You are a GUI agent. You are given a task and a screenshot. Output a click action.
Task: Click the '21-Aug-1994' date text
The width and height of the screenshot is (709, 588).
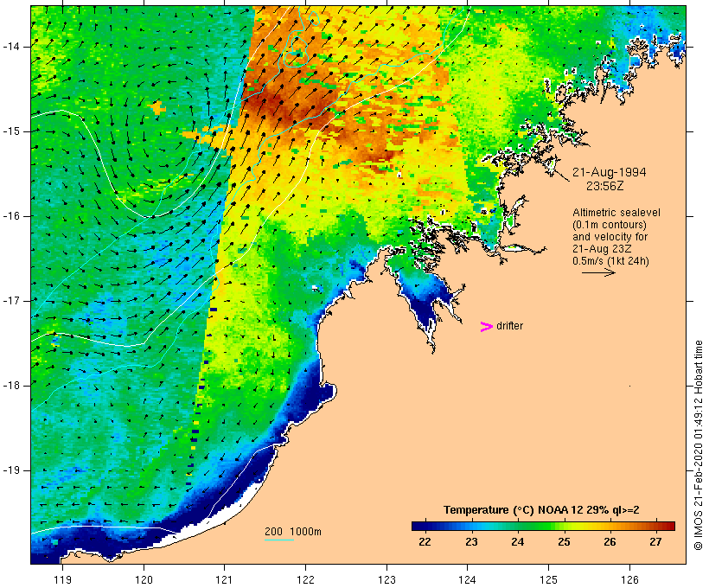609,172
